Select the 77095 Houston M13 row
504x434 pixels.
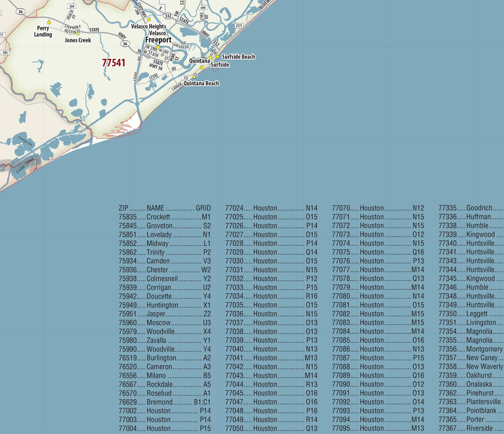point(378,429)
